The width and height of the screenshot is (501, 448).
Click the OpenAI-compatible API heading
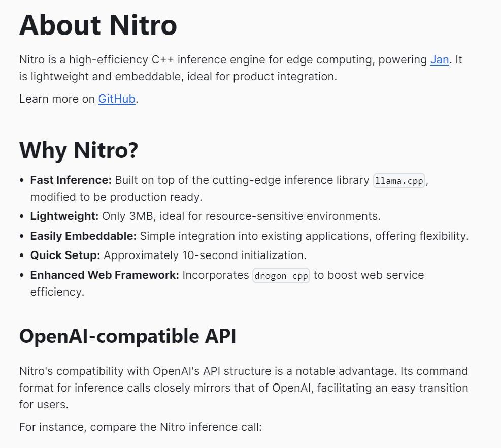click(127, 336)
